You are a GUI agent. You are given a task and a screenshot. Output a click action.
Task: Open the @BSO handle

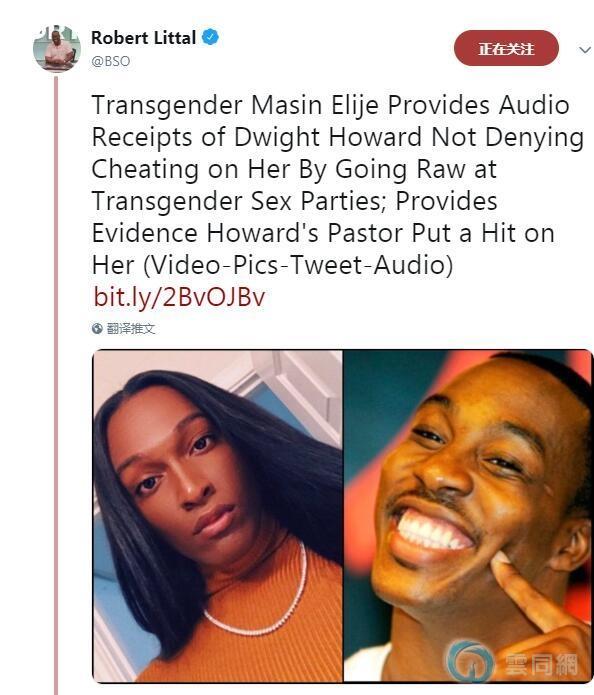[110, 61]
